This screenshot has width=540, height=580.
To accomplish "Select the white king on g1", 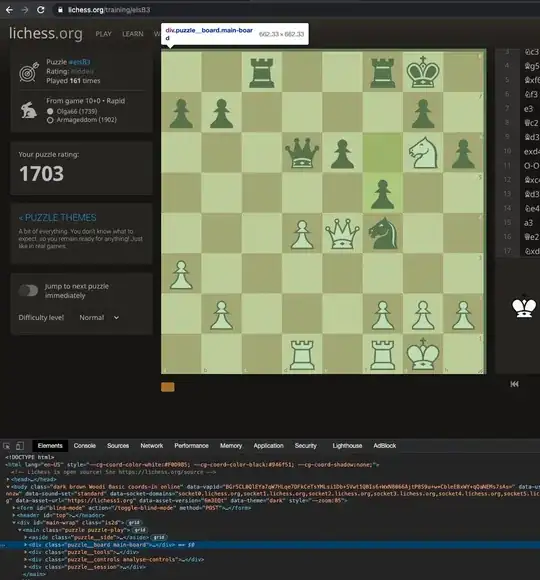I will tap(423, 354).
